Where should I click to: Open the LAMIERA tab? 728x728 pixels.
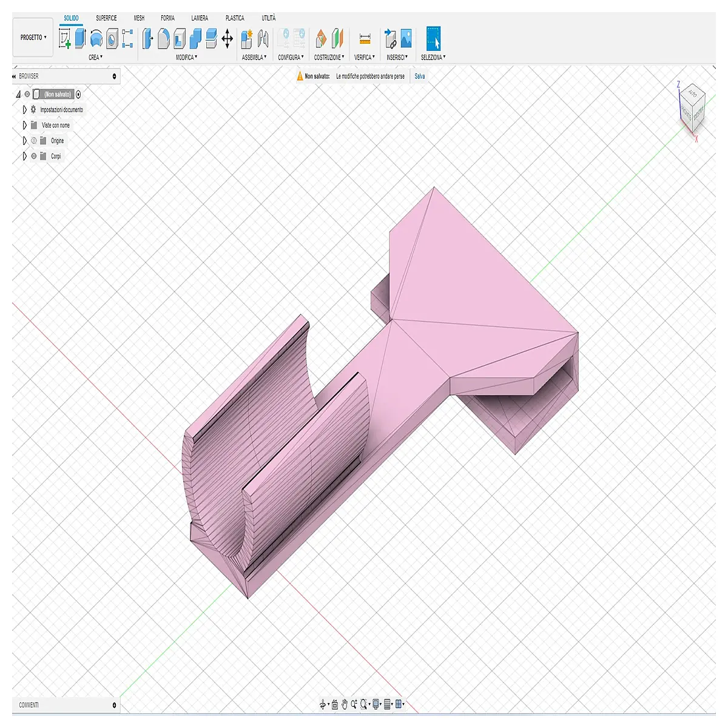pyautogui.click(x=200, y=18)
